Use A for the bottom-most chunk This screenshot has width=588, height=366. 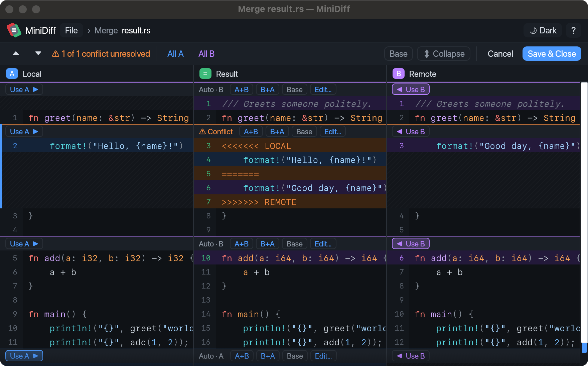pyautogui.click(x=24, y=356)
